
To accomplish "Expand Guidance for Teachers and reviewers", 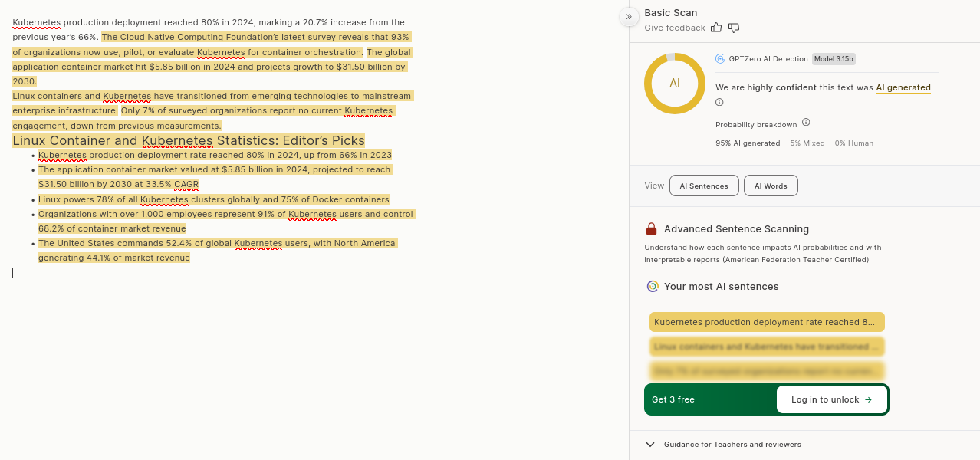I will [x=650, y=445].
